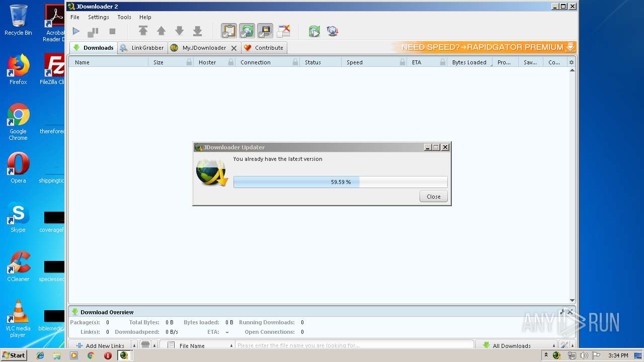Viewport: 644px width, 362px height.
Task: Move selected download down one position
Action: (x=179, y=31)
